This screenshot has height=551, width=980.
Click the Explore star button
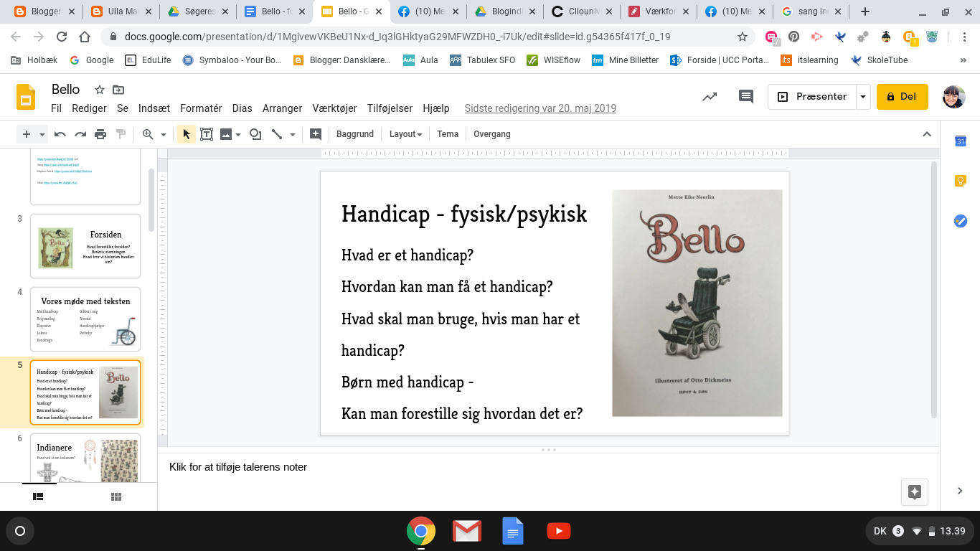point(915,492)
